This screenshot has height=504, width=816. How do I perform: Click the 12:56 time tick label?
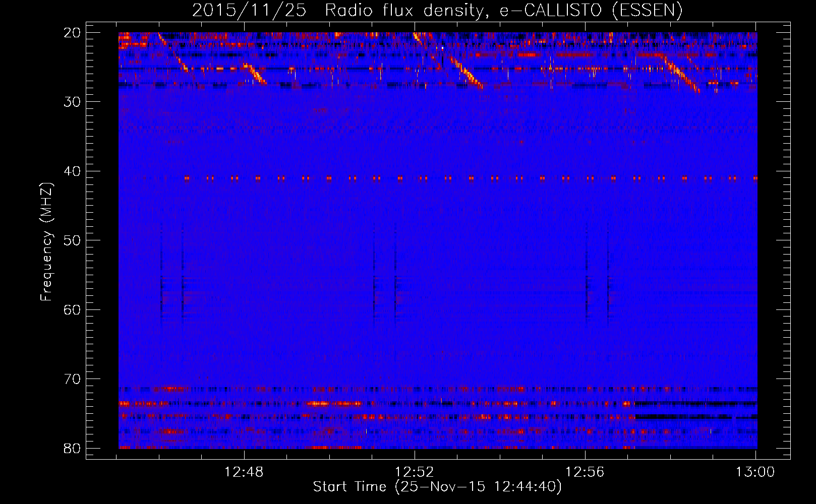tap(585, 472)
